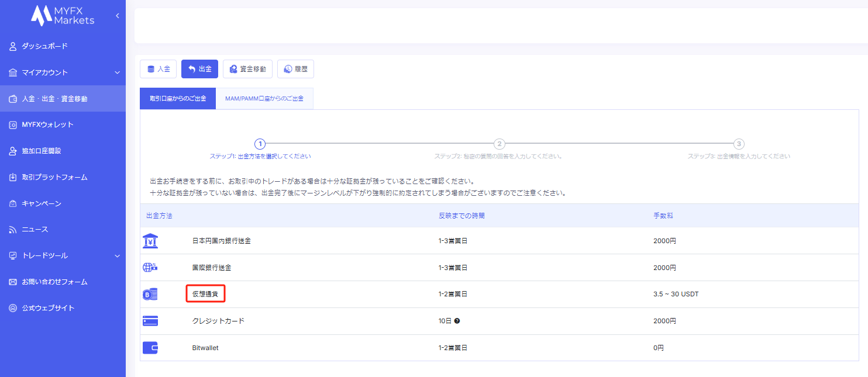Expand the トレードツール submenu

117,255
